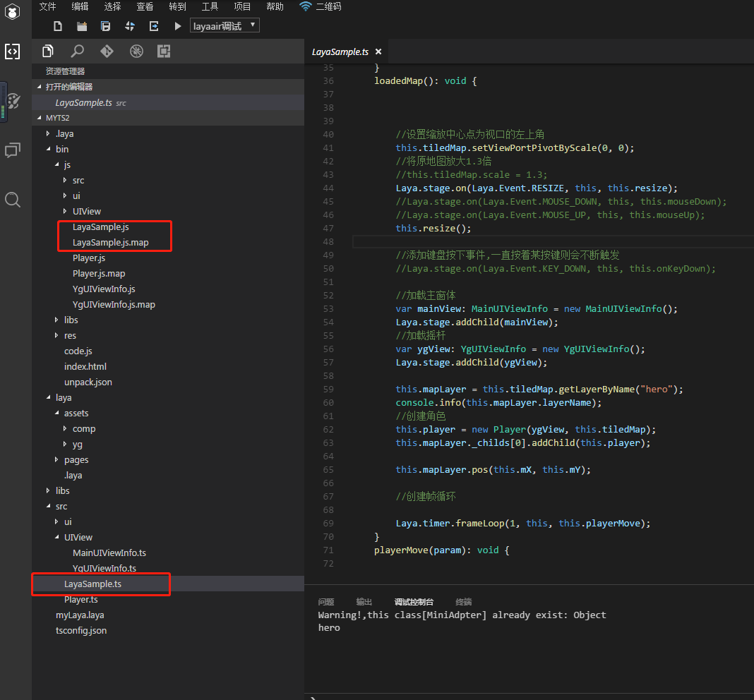
Task: Collapse the 打开的编辑器 section
Action: [68, 87]
